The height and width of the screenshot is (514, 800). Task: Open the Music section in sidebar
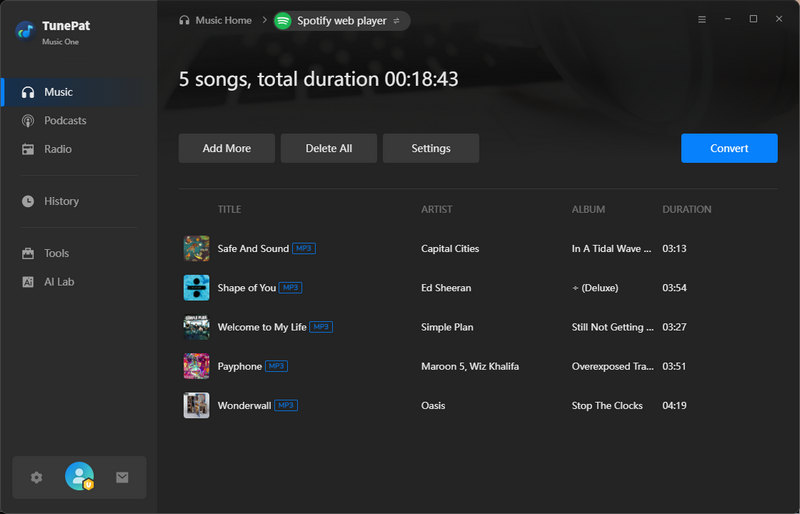pyautogui.click(x=77, y=92)
